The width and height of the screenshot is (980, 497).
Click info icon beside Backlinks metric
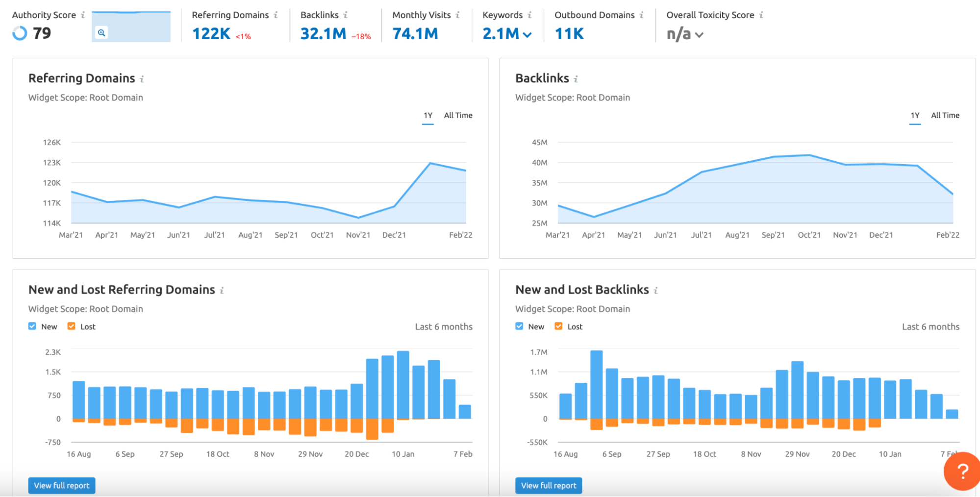(346, 15)
